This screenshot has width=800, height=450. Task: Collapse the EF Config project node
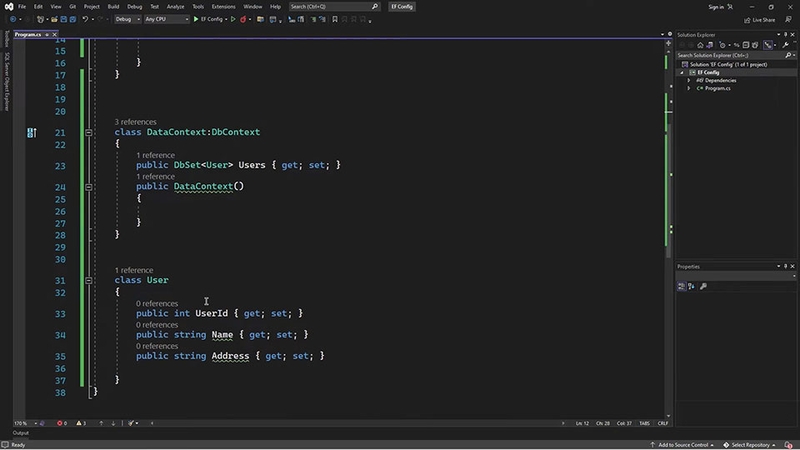click(682, 72)
